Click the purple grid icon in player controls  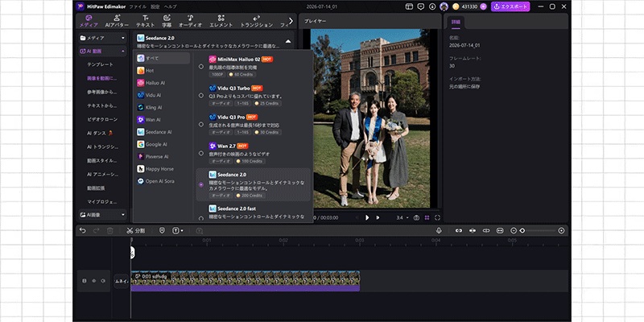pos(427,217)
